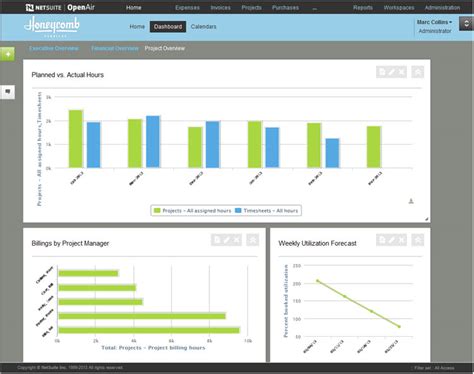Edit the Planned vs. Actual Hours portlet
The image size is (474, 374).
392,72
